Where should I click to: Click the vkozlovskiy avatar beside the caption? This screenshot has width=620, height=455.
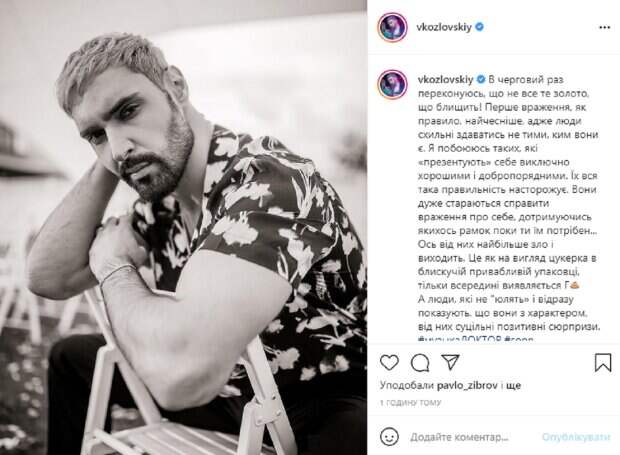[x=392, y=85]
